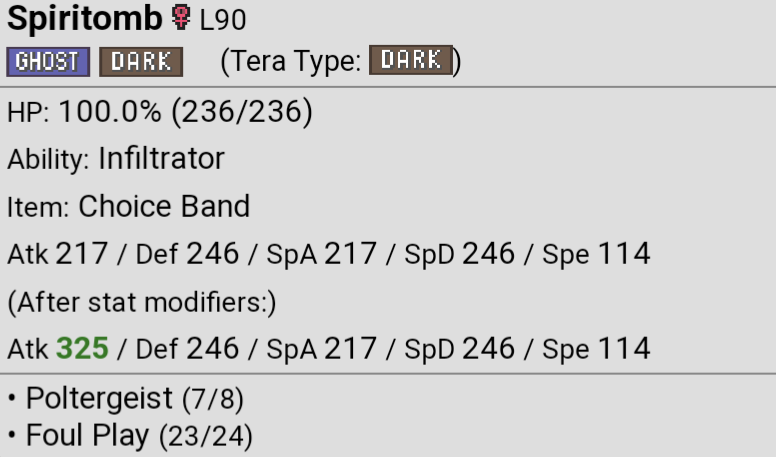Click the green boosted Atk 325 value

click(x=82, y=348)
